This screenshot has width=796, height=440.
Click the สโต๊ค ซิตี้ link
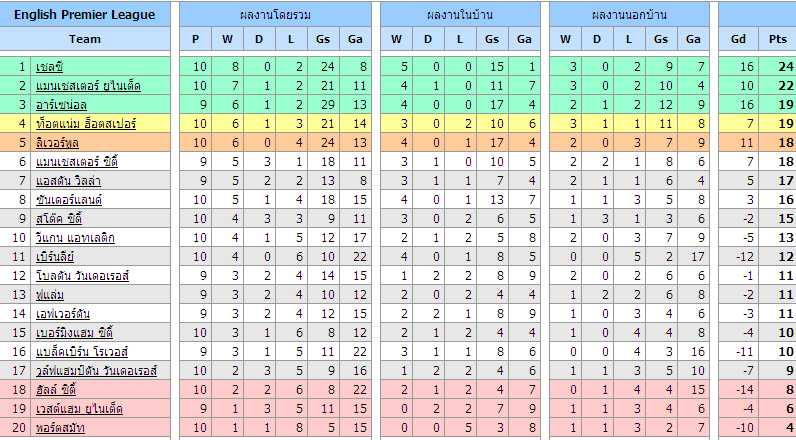58,219
